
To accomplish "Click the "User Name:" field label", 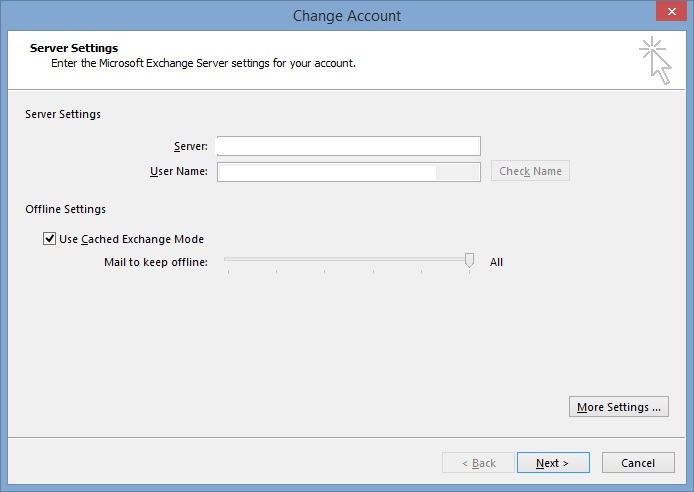I will (178, 172).
